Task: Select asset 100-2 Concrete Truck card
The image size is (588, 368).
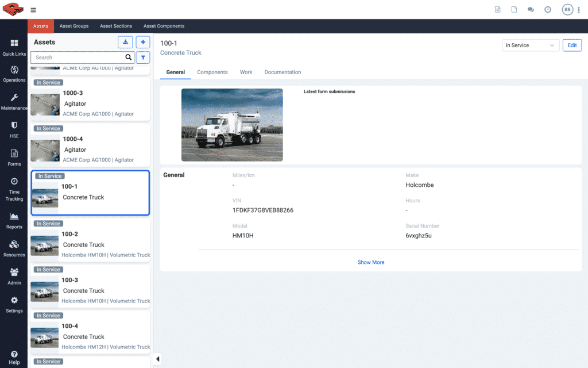Action: point(90,240)
